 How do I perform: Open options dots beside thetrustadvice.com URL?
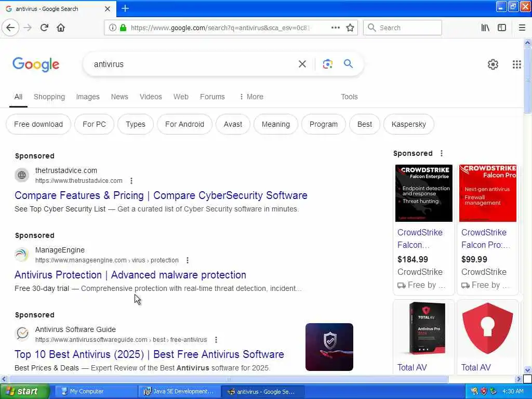point(131,181)
